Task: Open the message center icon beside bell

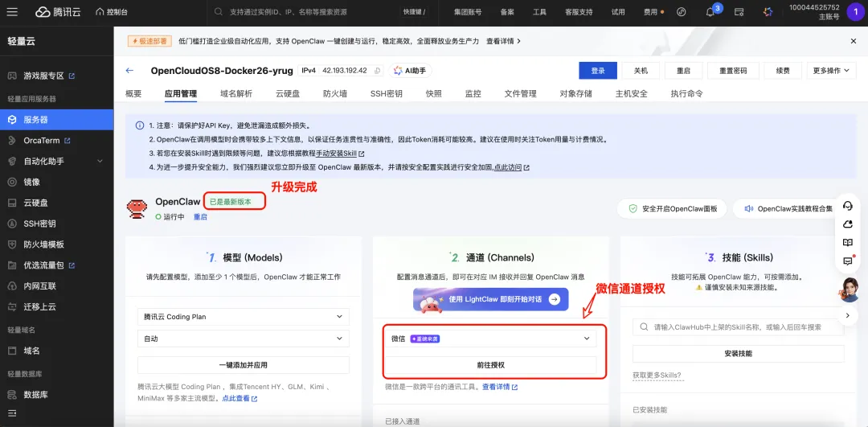Action: (739, 11)
